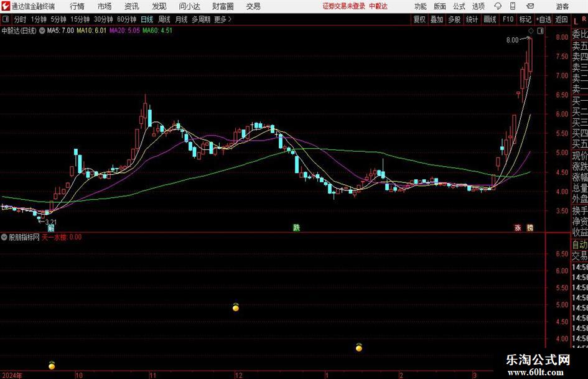Click the 中毅达 stock name in title bar
588x379 pixels.
click(x=378, y=6)
